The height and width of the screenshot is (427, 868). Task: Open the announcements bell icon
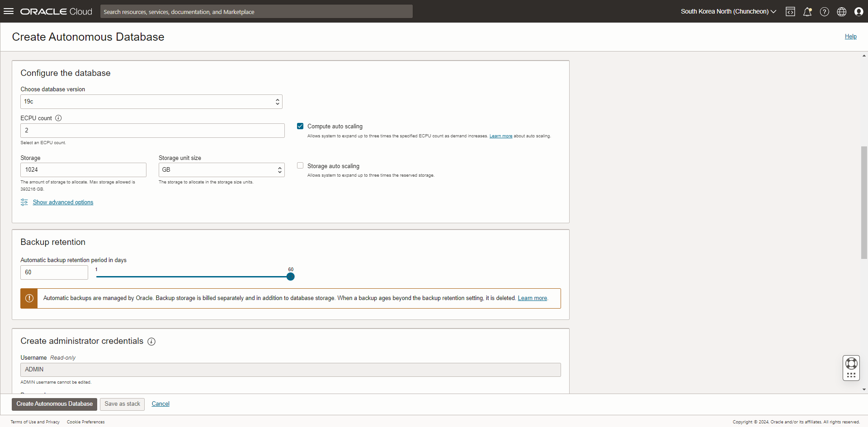(x=807, y=12)
